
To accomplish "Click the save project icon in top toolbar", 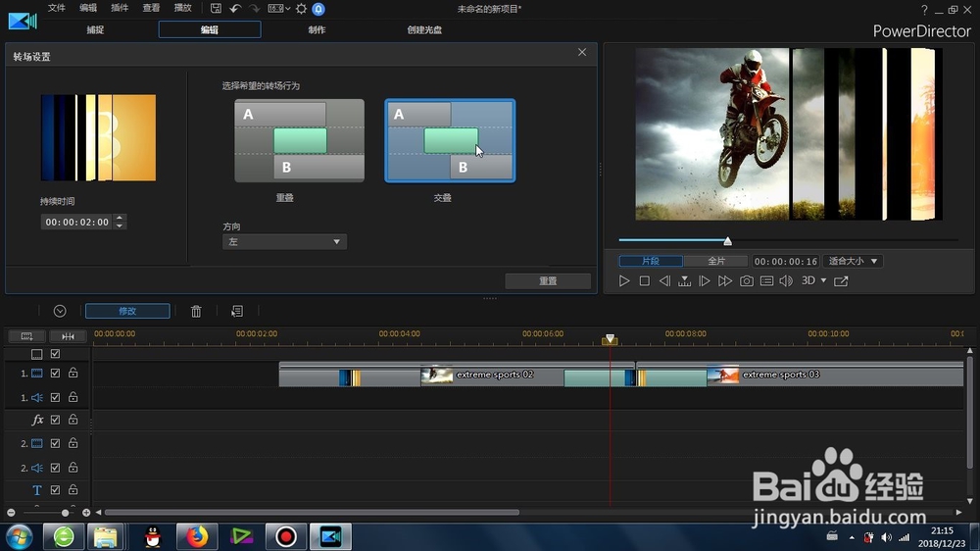I will [216, 9].
